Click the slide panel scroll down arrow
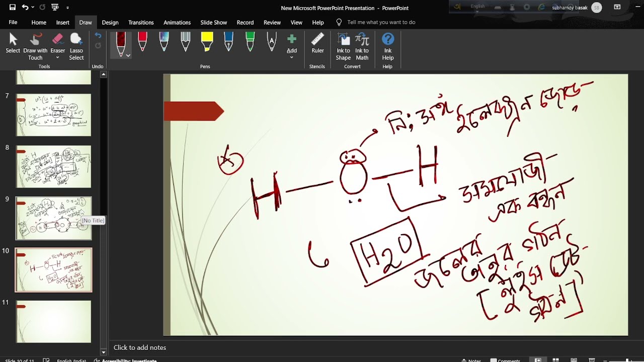 pos(104,352)
